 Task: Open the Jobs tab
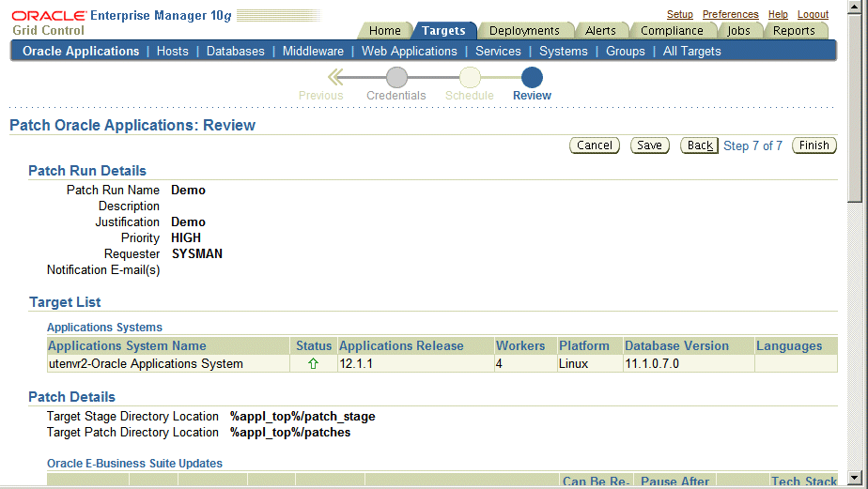coord(738,30)
